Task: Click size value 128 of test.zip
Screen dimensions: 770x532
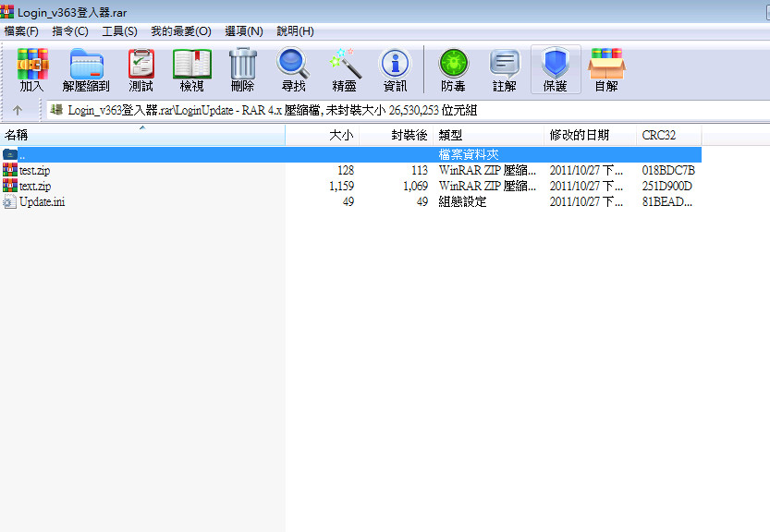Action: [346, 170]
